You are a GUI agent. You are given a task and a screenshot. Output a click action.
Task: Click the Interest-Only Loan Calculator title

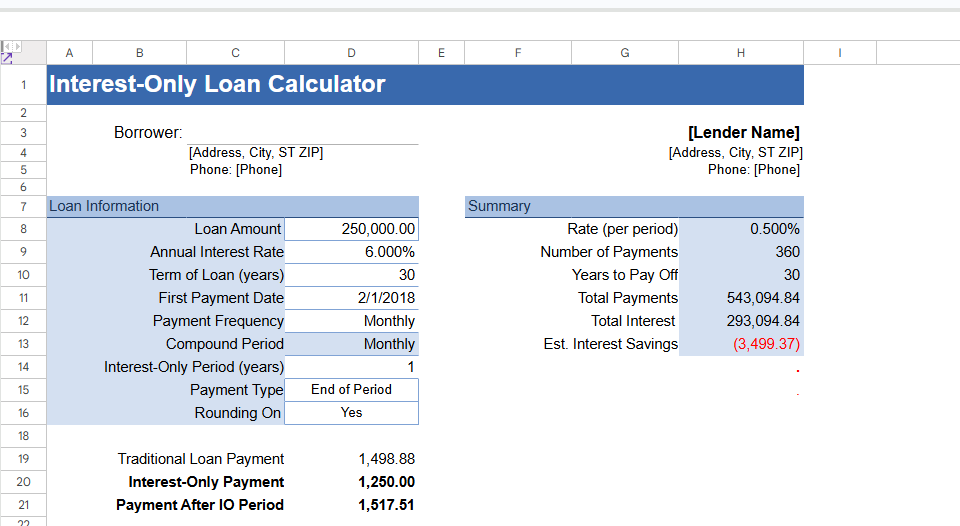(217, 84)
